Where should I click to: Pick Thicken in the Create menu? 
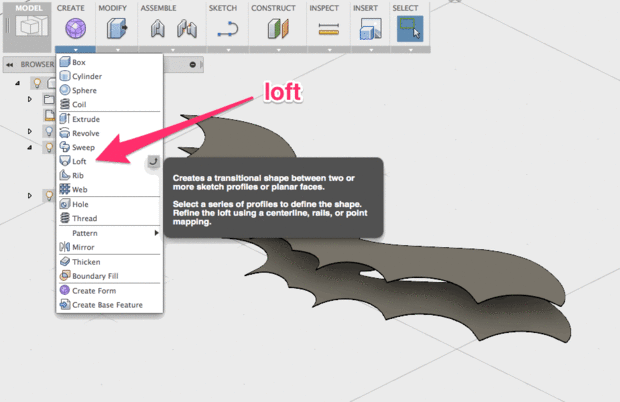(110, 262)
